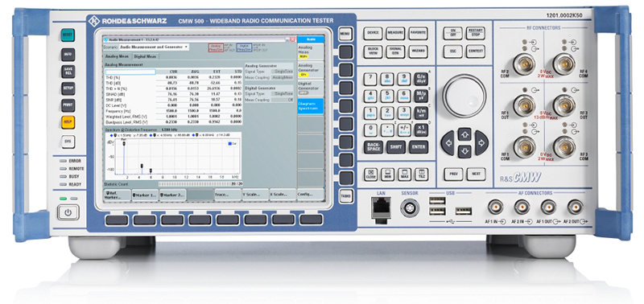This screenshot has height=304, width=644.
Task: Click the yellow HELP key
Action: tap(68, 123)
